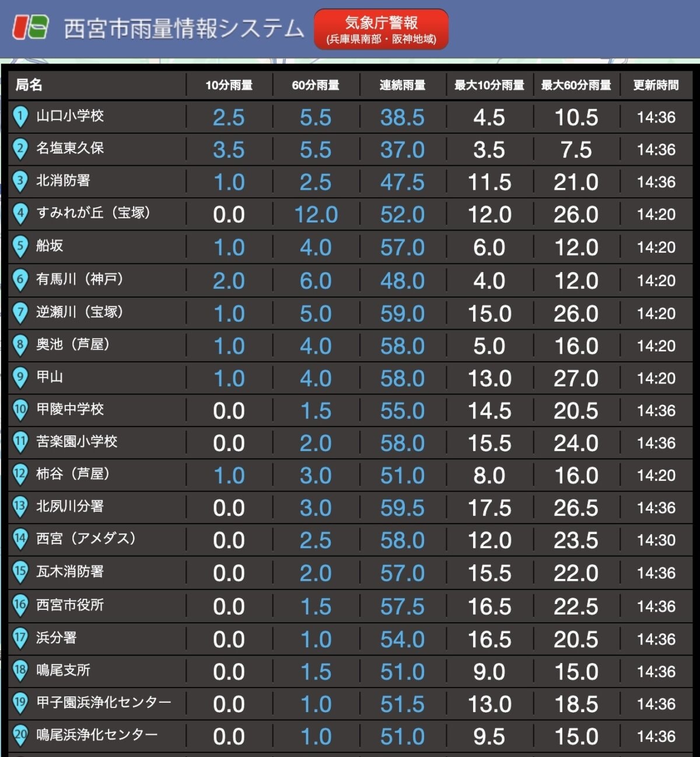700x757 pixels.
Task: Click marker icon 19 for 甲子園浜浄化センター
Action: point(20,703)
